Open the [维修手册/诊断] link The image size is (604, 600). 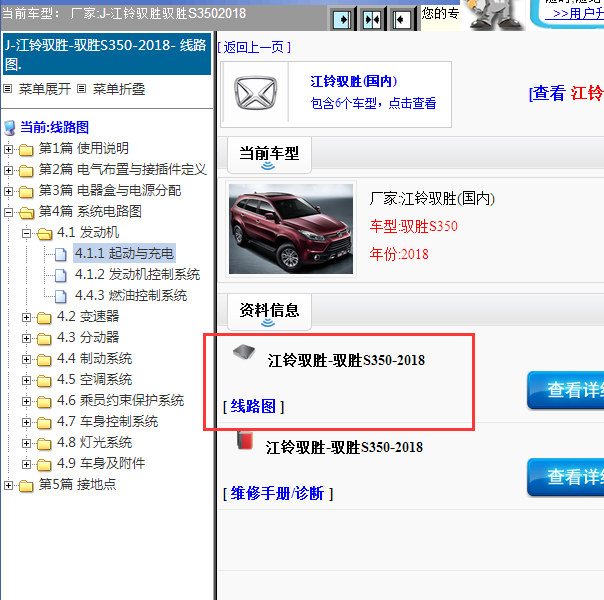click(278, 493)
